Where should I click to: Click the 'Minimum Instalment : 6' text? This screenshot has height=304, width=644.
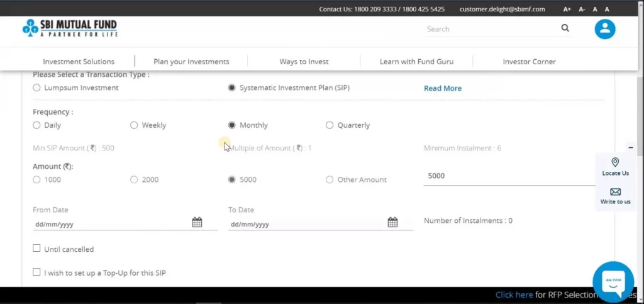click(x=462, y=148)
